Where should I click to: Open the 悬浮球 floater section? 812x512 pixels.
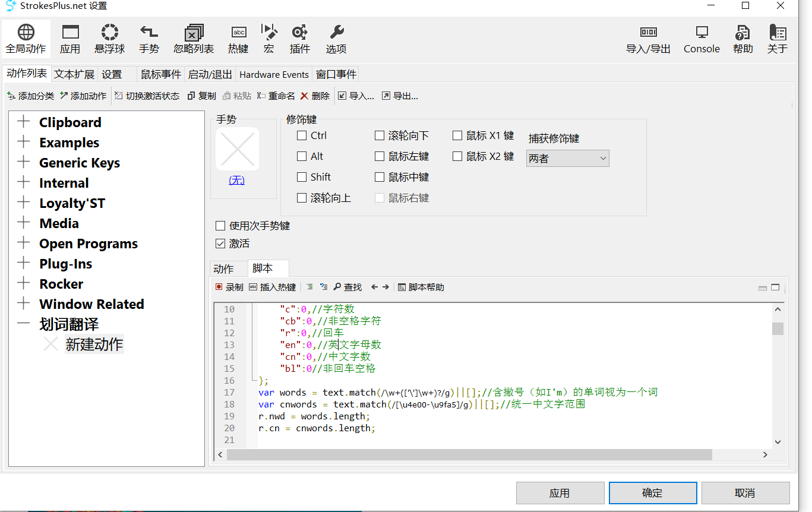pos(110,40)
